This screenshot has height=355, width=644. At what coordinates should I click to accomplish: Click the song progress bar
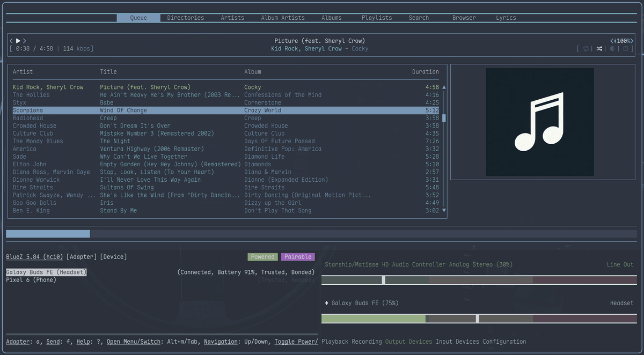321,234
